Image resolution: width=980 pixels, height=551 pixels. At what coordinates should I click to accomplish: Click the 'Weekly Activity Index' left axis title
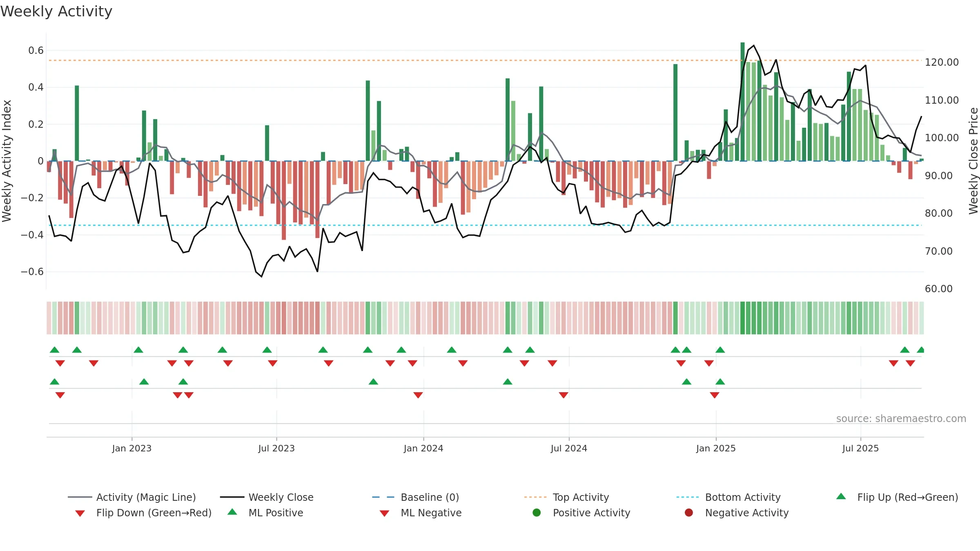point(7,161)
